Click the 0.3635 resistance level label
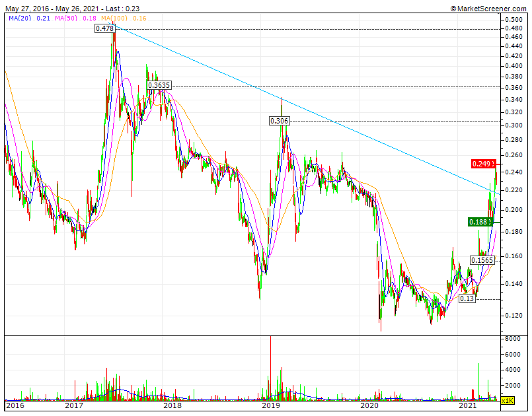 click(159, 85)
